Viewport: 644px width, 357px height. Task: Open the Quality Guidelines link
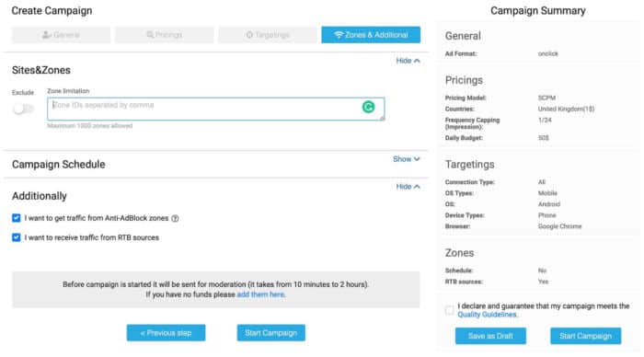[487, 315]
